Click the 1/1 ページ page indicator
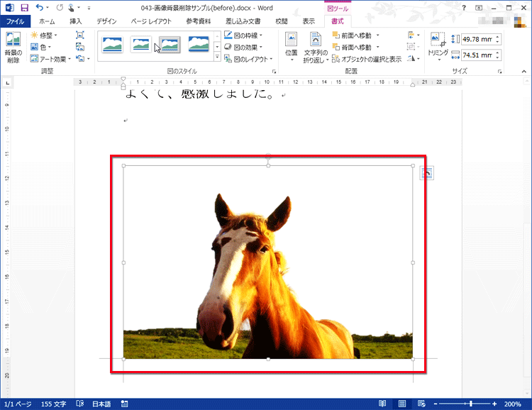The image size is (532, 410). [18, 404]
